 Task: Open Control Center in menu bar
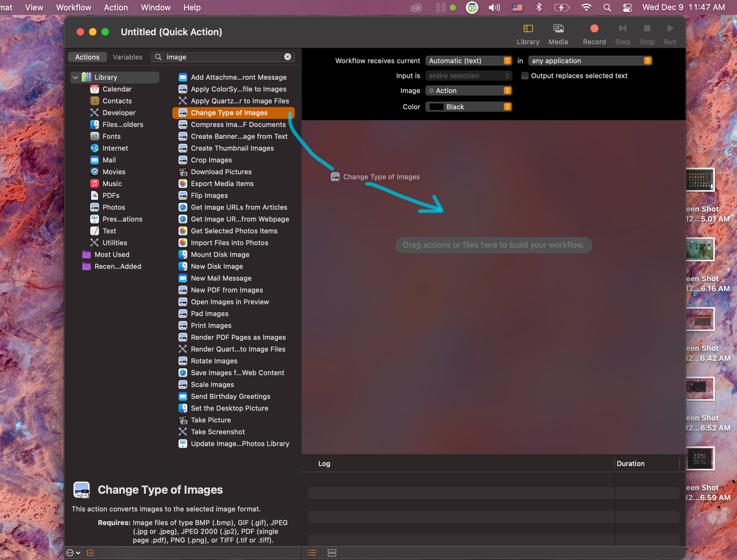627,7
